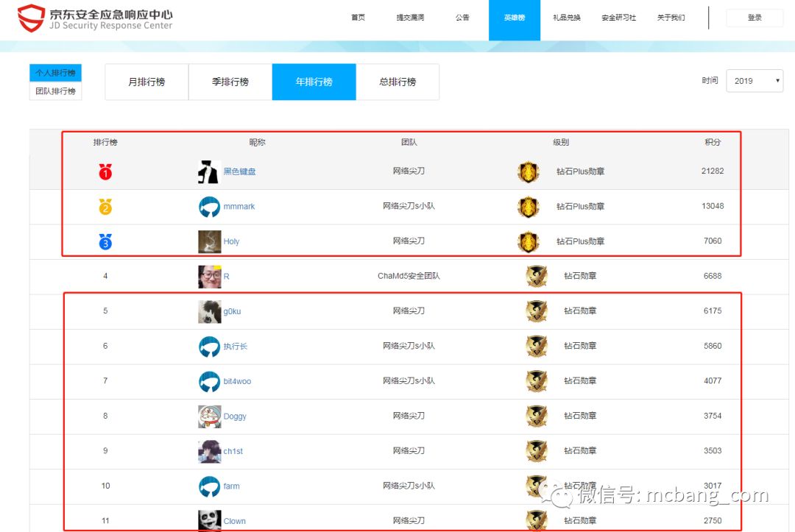Open the 执行长 profile link
The width and height of the screenshot is (795, 532).
(236, 347)
